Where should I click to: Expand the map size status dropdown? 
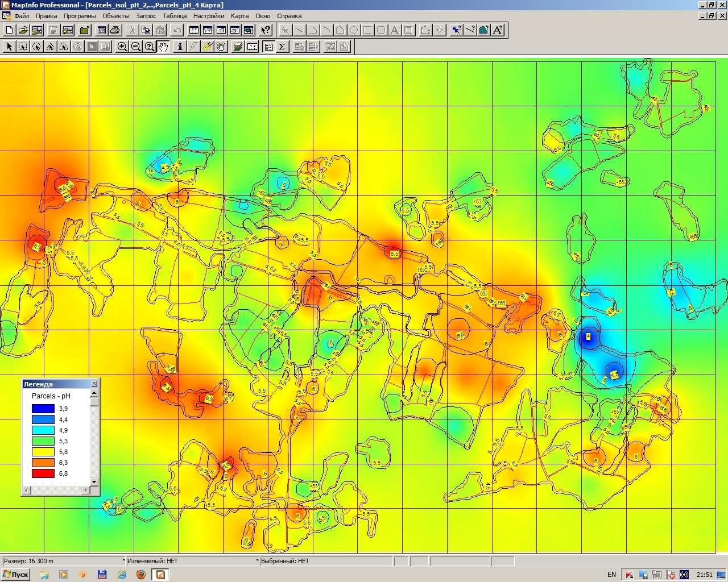tap(123, 560)
